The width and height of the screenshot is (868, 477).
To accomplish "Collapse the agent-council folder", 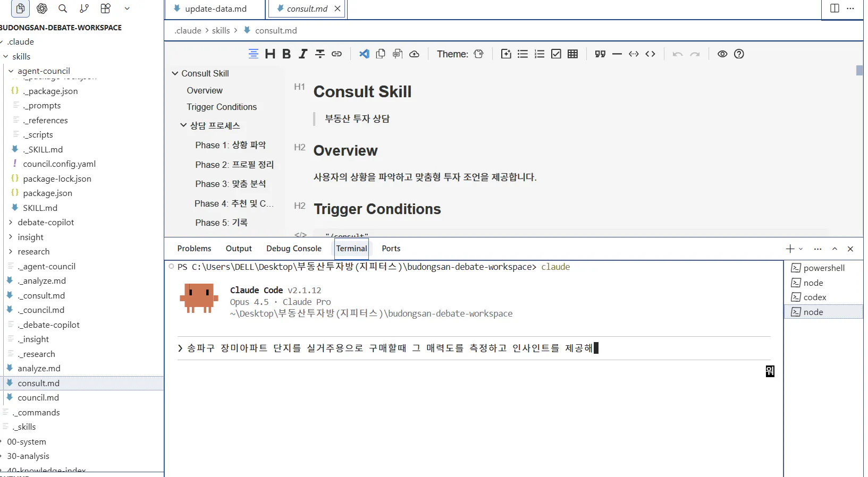I will tap(11, 71).
